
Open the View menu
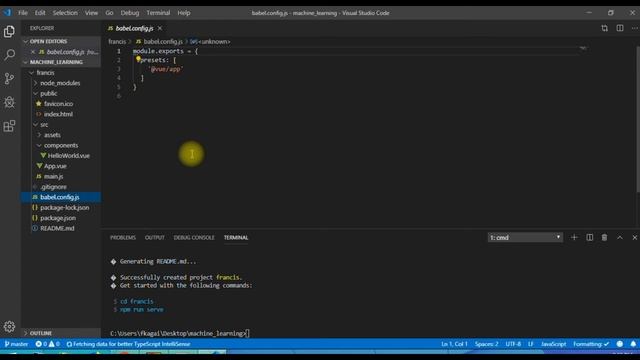[x=91, y=13]
